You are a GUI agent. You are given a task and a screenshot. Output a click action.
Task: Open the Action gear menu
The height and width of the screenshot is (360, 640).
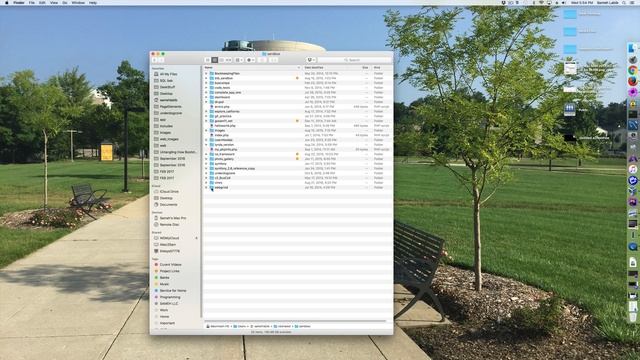pyautogui.click(x=250, y=60)
